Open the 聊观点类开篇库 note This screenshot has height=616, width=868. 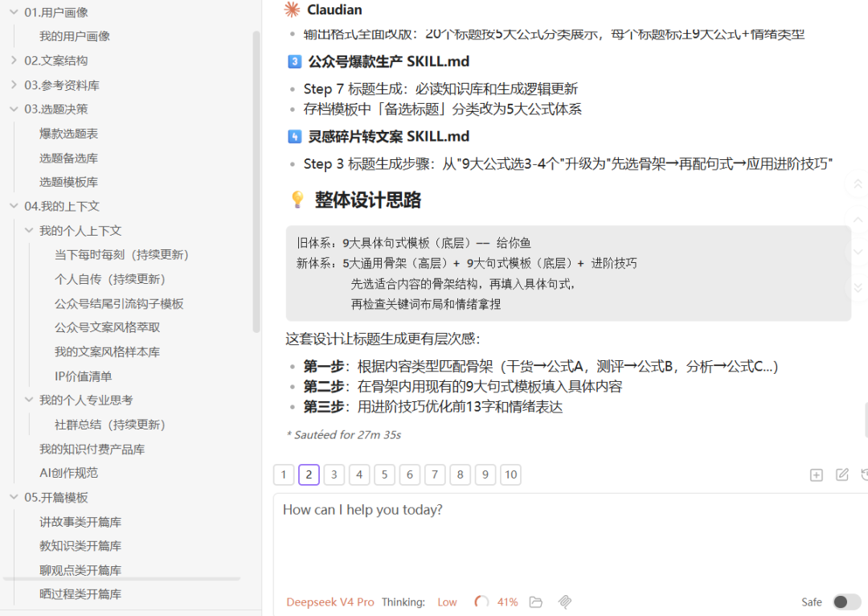coord(80,570)
